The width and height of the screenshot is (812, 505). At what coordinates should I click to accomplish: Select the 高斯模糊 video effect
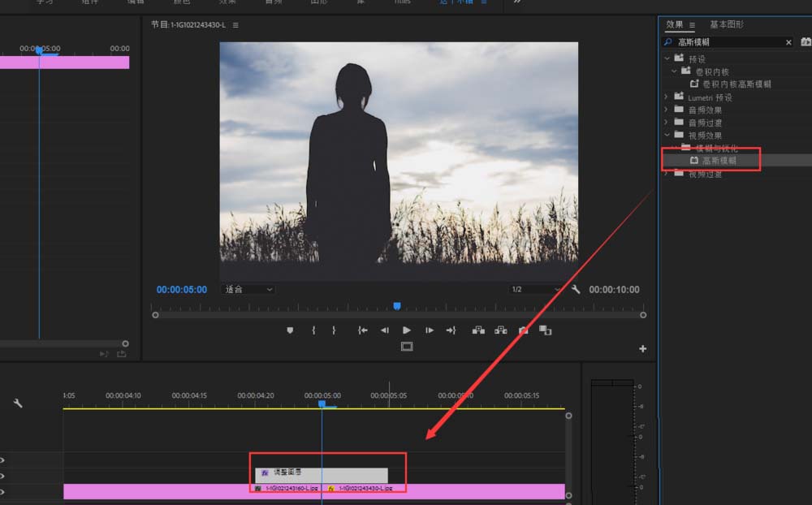coord(719,161)
